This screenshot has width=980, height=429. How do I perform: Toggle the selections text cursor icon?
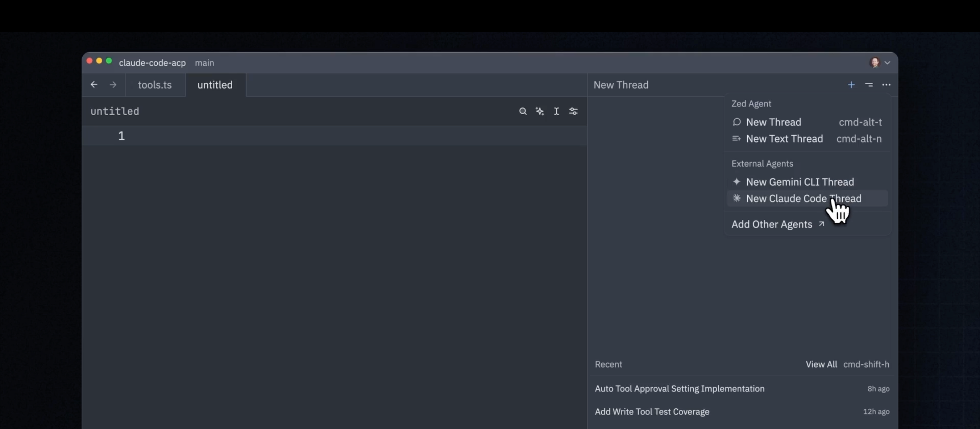tap(556, 111)
